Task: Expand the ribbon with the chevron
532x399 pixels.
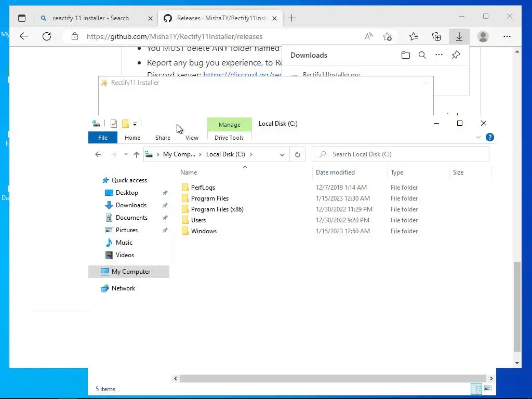Action: [x=478, y=137]
